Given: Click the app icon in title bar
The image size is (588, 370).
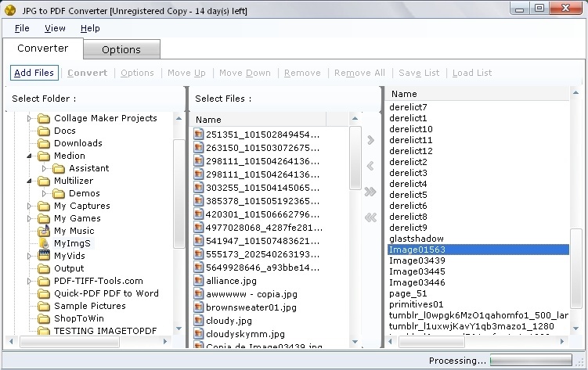Looking at the screenshot, I should [10, 10].
